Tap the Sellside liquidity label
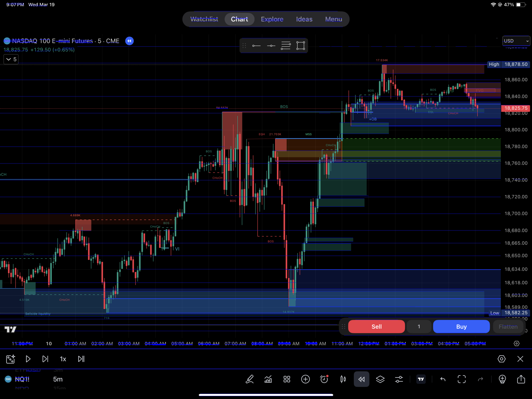This screenshot has width=532, height=399. coord(38,314)
